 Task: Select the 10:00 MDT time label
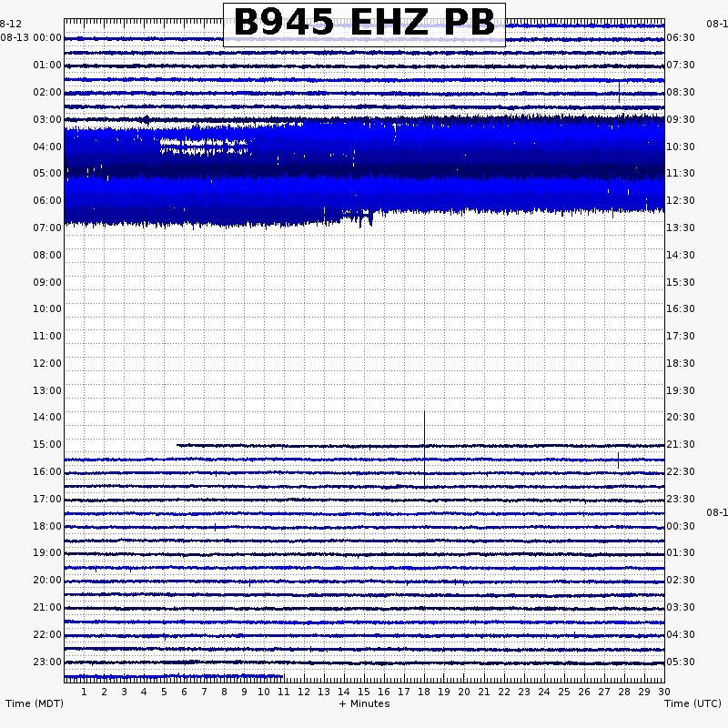pyautogui.click(x=47, y=308)
